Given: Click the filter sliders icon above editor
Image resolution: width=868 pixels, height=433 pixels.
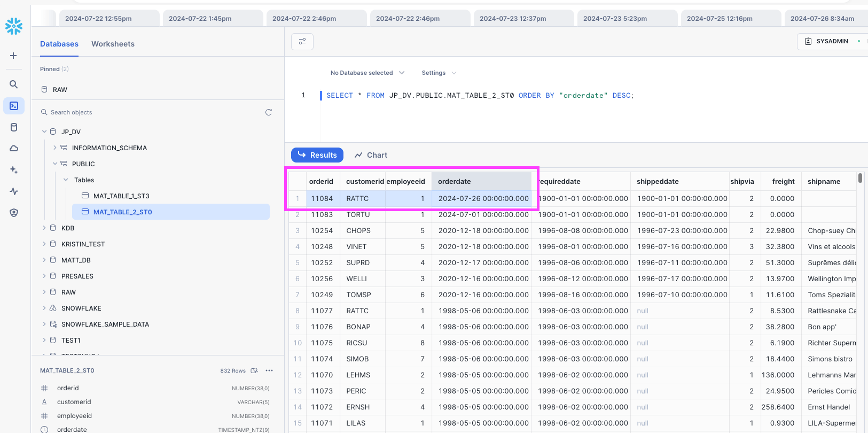Looking at the screenshot, I should (x=302, y=42).
